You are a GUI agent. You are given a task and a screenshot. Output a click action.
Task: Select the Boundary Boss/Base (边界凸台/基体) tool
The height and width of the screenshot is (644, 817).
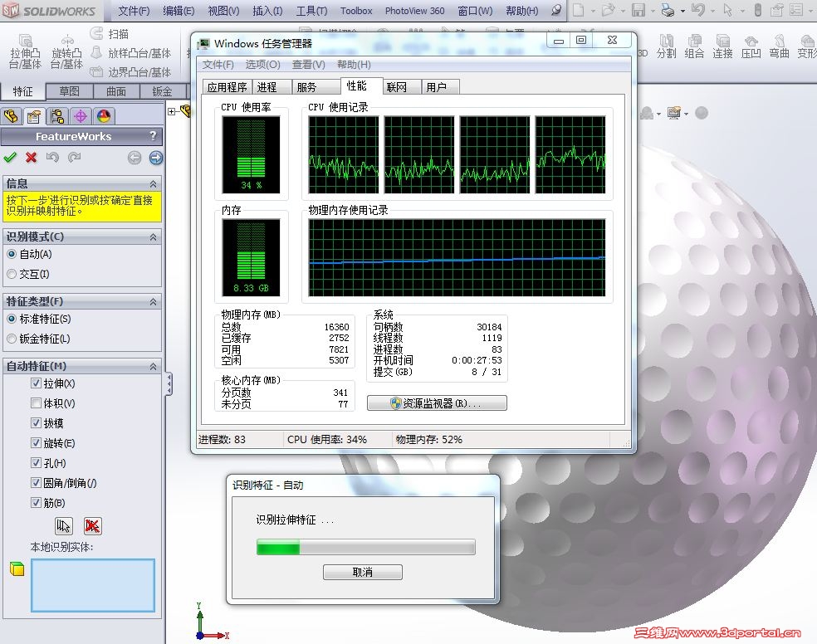(x=130, y=72)
